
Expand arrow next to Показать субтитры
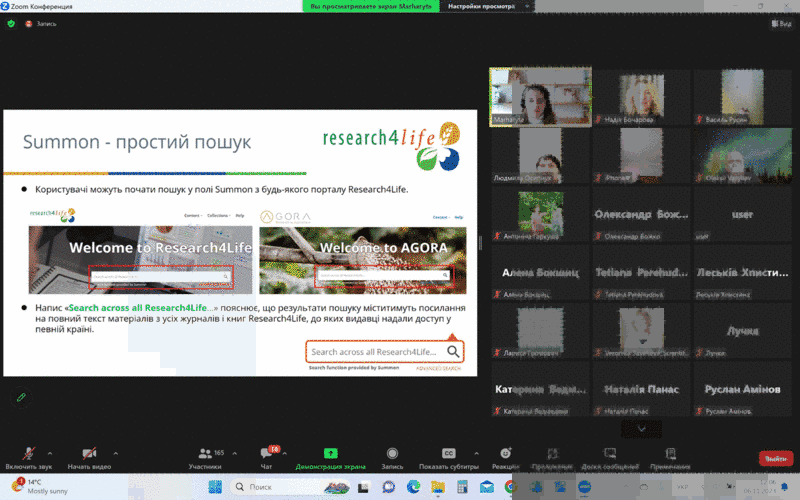click(x=477, y=453)
